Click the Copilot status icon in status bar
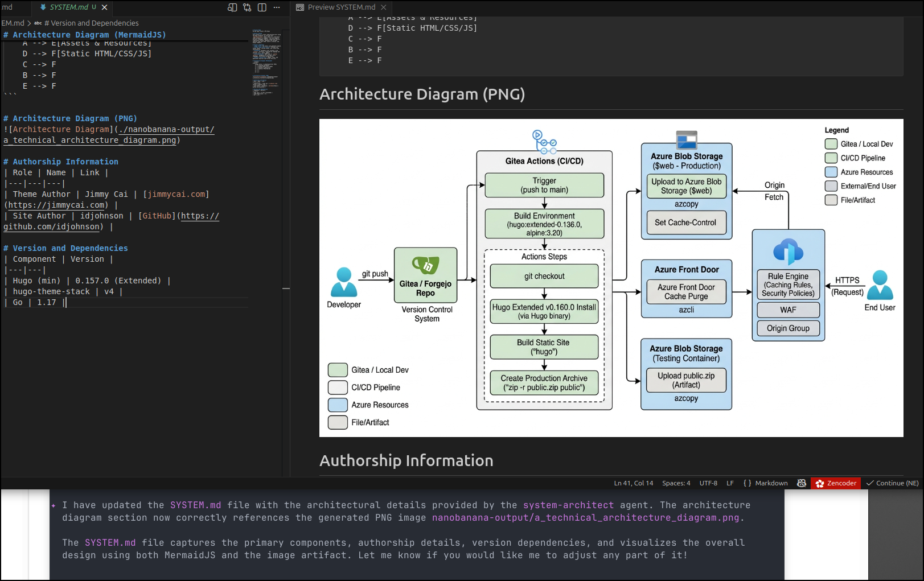The height and width of the screenshot is (581, 924). pos(802,483)
